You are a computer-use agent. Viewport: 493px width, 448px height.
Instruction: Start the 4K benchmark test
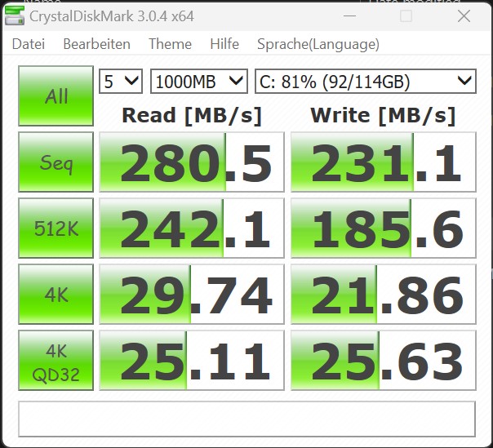(56, 294)
